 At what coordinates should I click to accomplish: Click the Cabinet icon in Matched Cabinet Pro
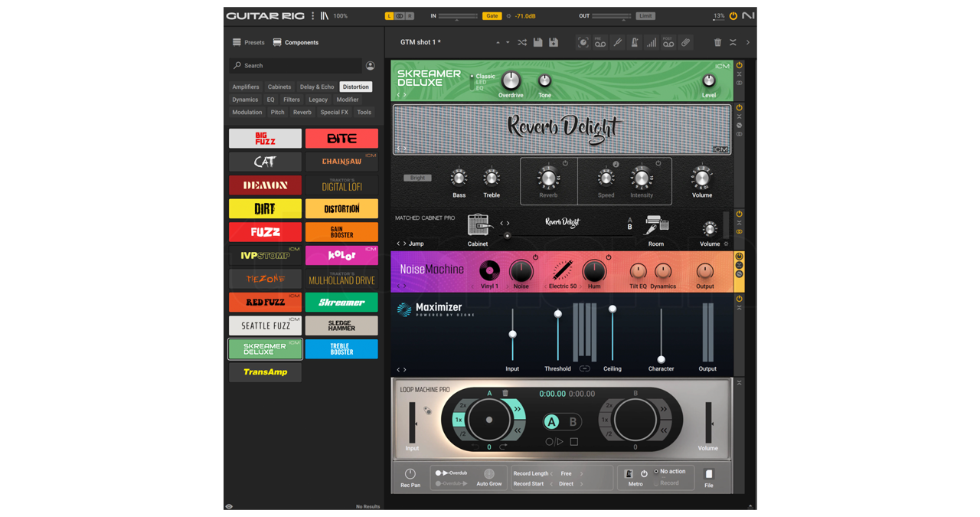479,226
